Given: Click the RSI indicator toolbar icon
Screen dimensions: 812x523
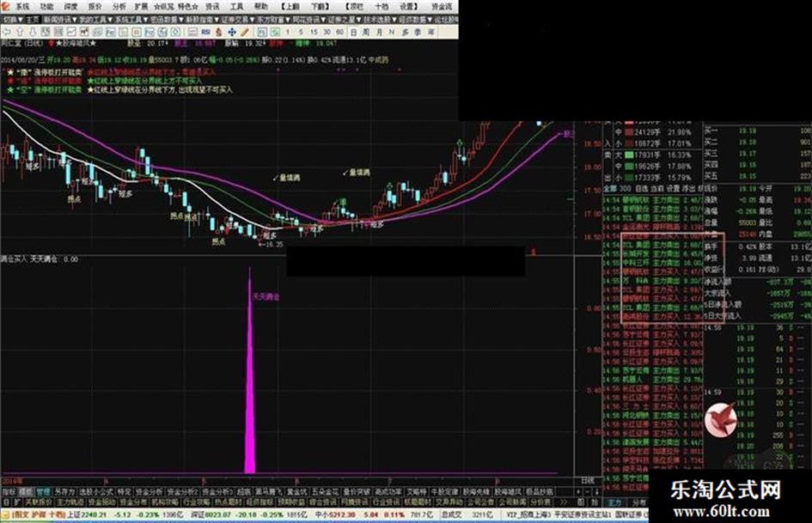Looking at the screenshot, I should coord(205,32).
